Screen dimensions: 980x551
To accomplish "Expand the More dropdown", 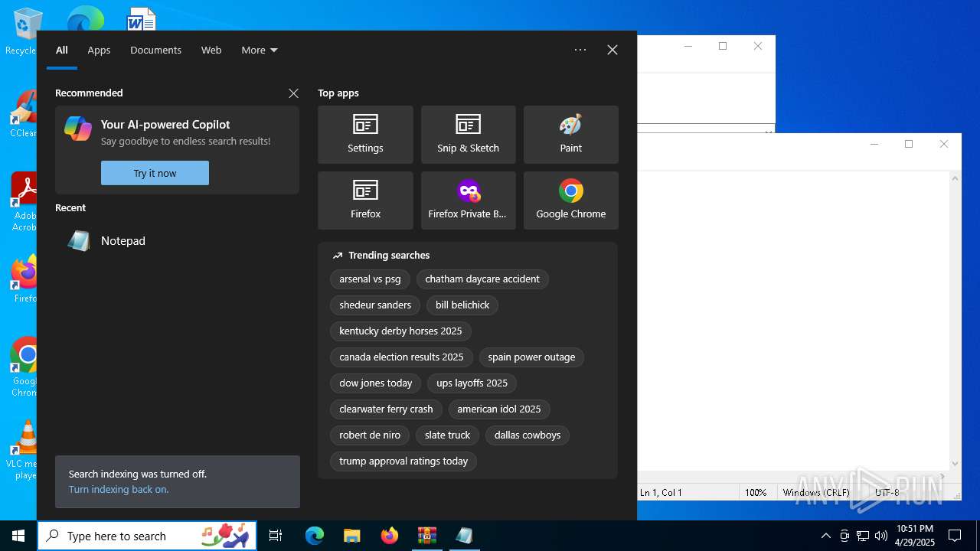I will click(260, 50).
